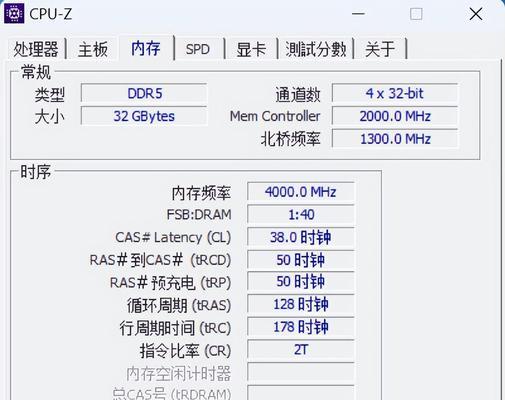Image resolution: width=505 pixels, height=400 pixels.
Task: Click the 内存频率 4000.0 MHz value
Action: coord(301,192)
